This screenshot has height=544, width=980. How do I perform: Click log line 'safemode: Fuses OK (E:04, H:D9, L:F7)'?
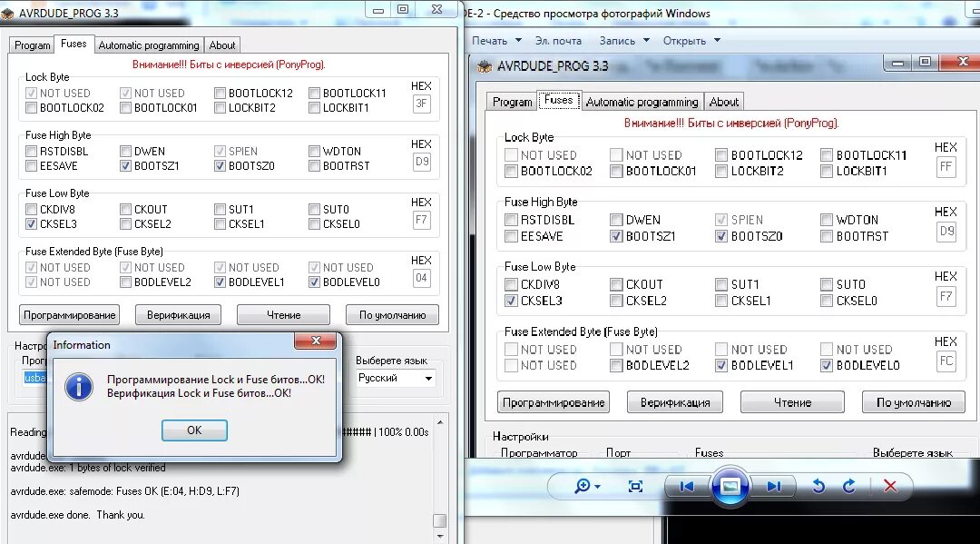tap(125, 491)
